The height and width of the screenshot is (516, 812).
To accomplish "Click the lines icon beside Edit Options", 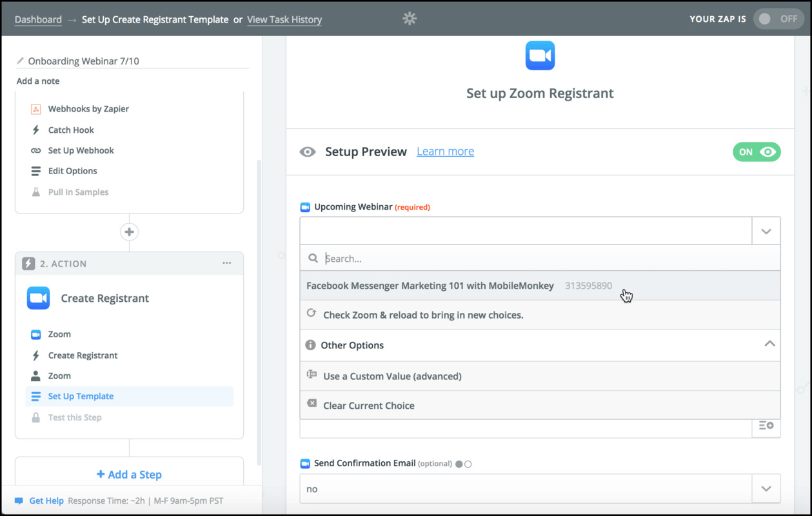I will [x=36, y=171].
